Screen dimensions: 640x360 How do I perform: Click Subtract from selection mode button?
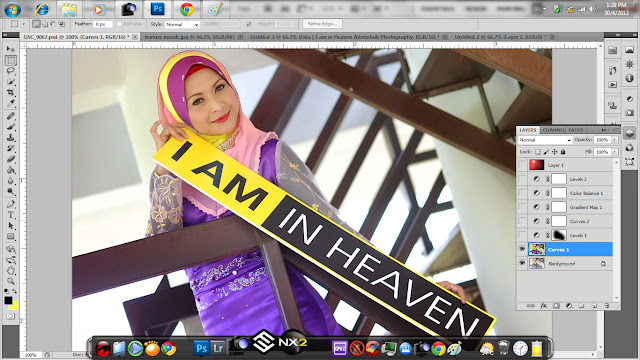coord(53,24)
